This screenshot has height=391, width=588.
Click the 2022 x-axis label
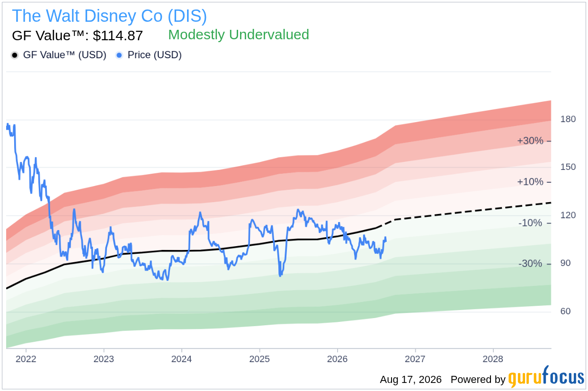click(x=26, y=359)
